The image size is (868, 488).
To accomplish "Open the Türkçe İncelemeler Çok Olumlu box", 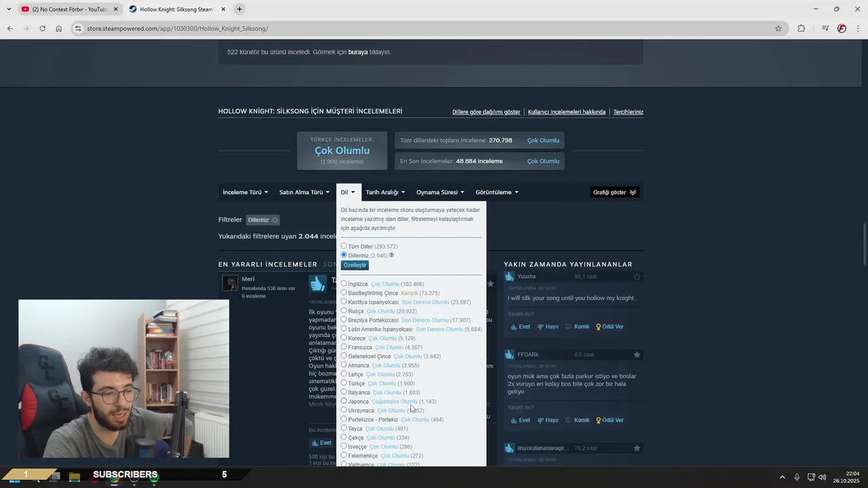I will pos(342,150).
